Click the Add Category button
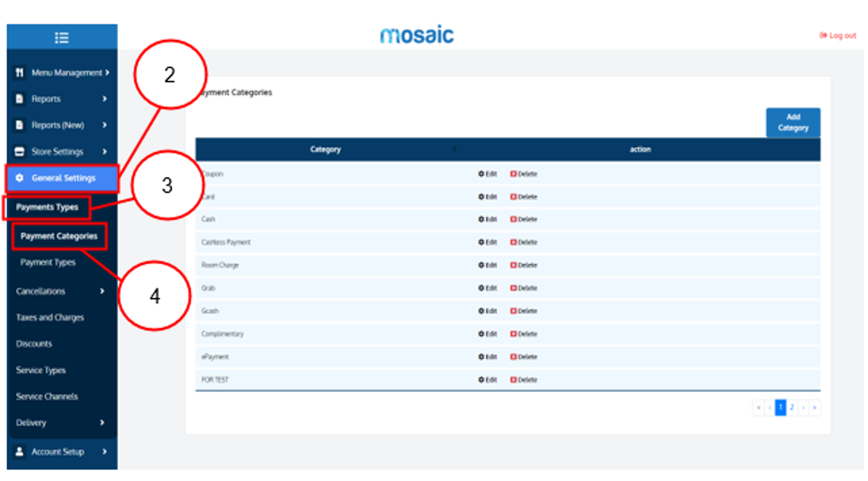Image resolution: width=868 pixels, height=481 pixels. [x=793, y=123]
